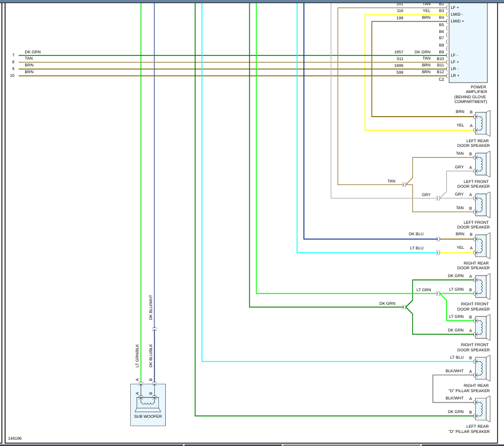Click wire number 7 DK GRN label

tap(33, 52)
